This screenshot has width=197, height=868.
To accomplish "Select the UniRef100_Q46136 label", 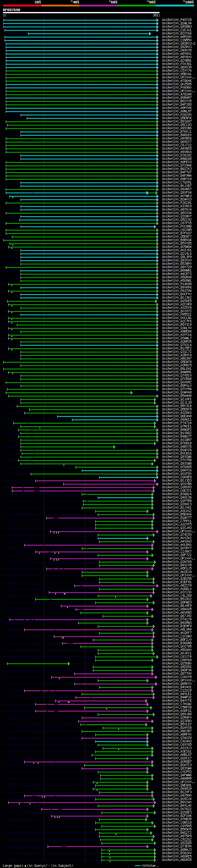I will pos(177,497).
